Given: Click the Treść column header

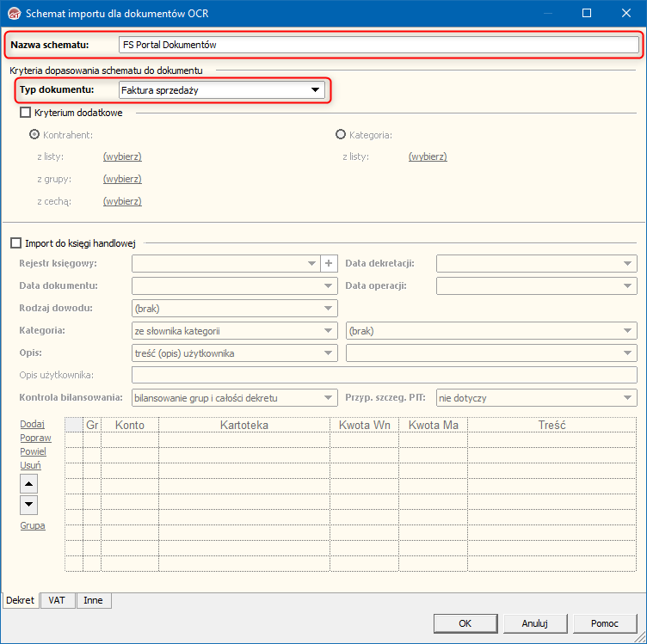Looking at the screenshot, I should (x=551, y=425).
